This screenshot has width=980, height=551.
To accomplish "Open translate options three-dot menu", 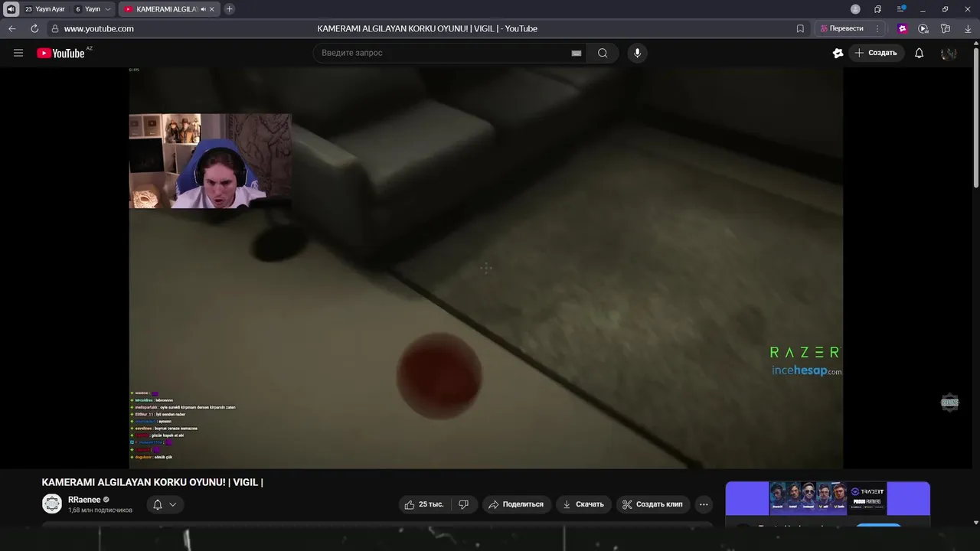I will [877, 28].
